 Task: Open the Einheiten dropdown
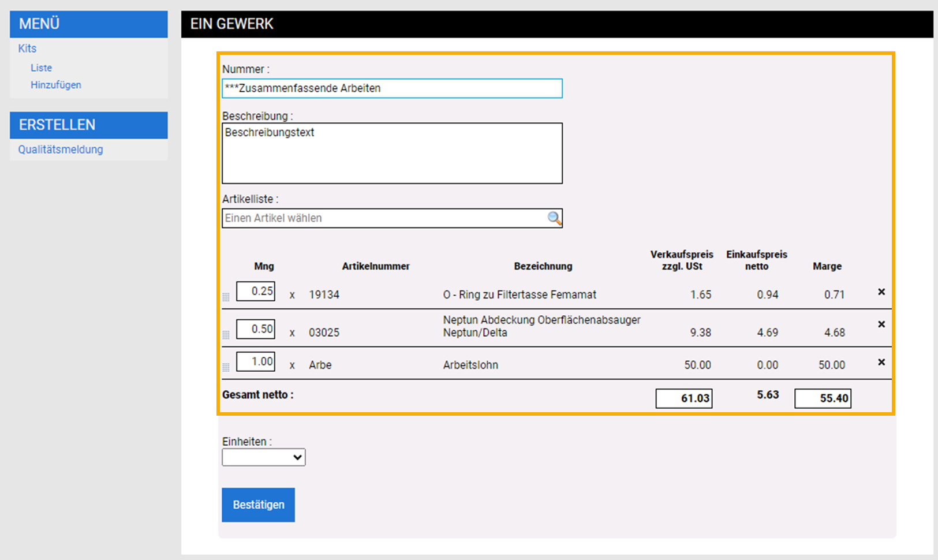[x=264, y=457]
